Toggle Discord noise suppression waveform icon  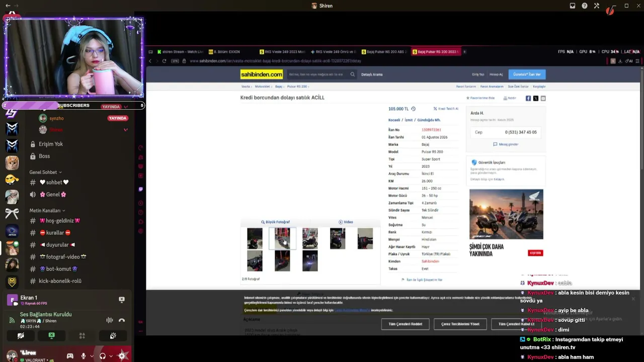pos(109,320)
